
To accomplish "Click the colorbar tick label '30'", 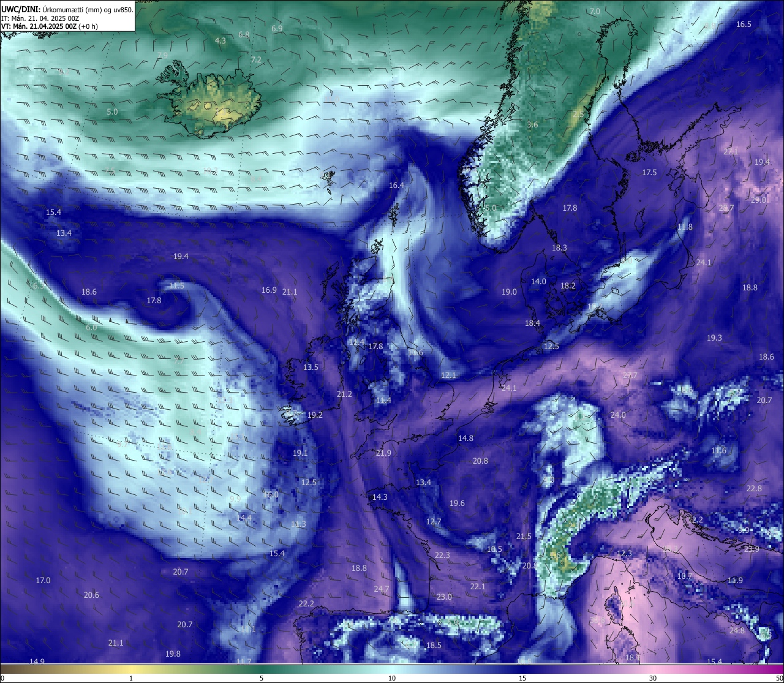I will coord(653,678).
